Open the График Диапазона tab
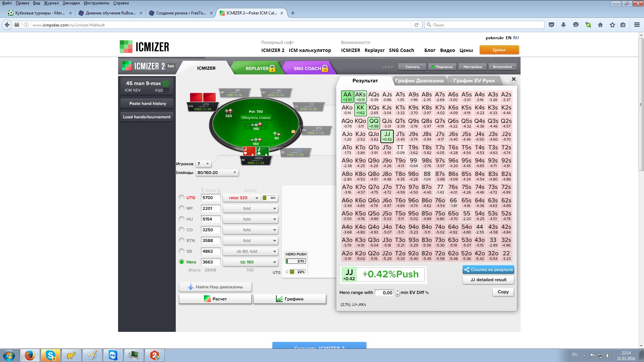The width and height of the screenshot is (644, 362). 419,81
